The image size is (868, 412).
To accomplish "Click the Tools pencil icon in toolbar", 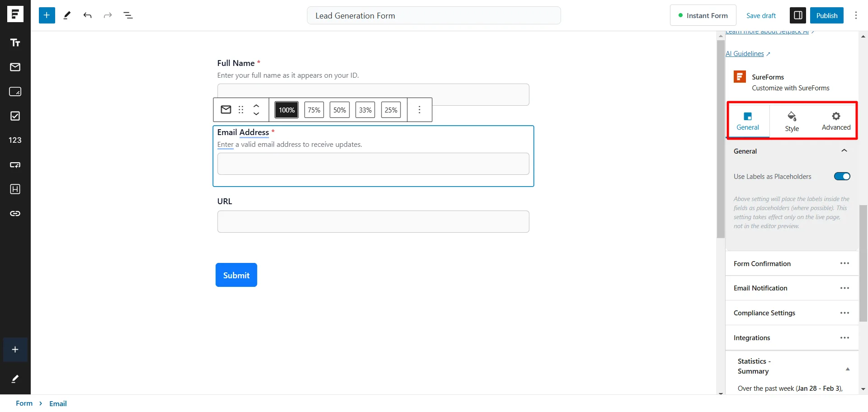I will tap(66, 15).
